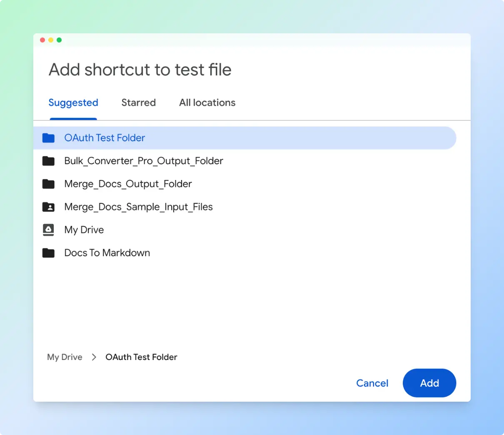
Task: Click the yellow minimize window button
Action: [x=51, y=40]
